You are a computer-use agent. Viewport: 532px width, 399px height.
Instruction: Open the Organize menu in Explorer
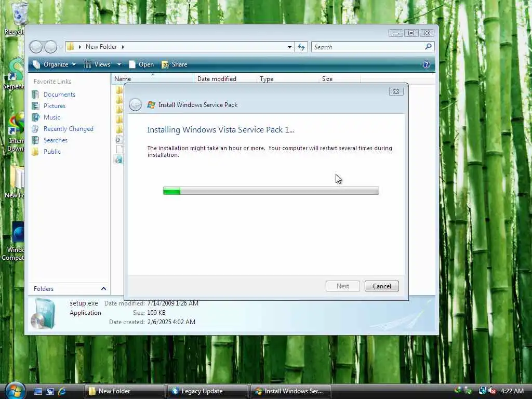click(x=54, y=64)
